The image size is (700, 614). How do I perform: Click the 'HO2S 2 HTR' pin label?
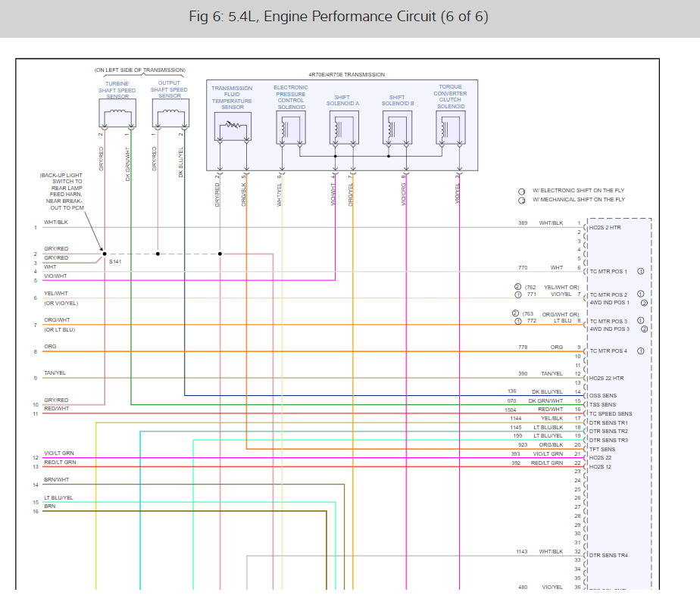tap(605, 228)
